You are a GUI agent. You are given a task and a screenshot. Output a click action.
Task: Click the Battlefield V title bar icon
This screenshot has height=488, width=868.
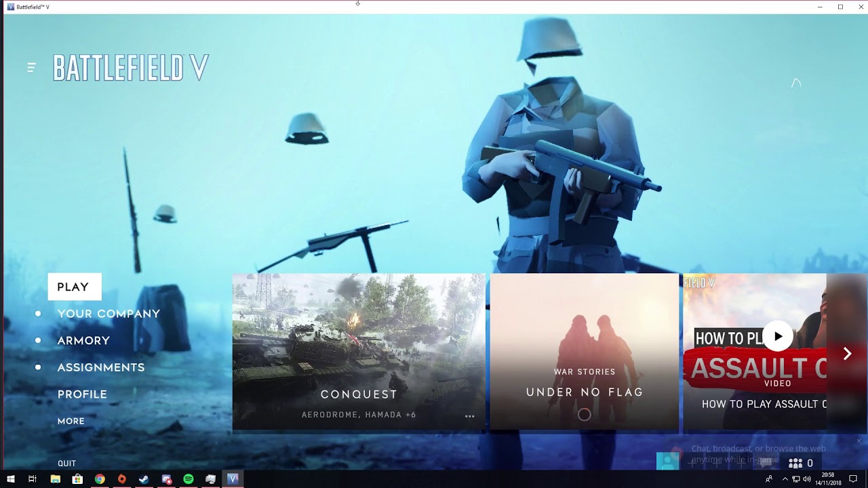[x=10, y=7]
